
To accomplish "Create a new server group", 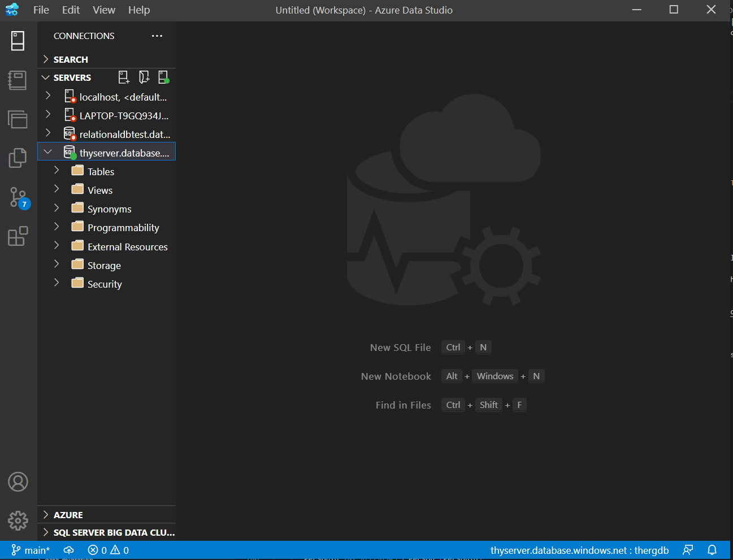I will coord(144,77).
